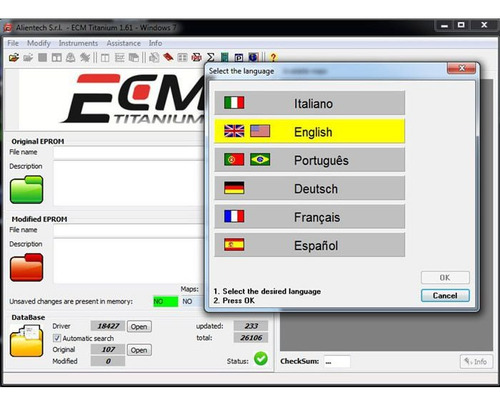This screenshot has width=500, height=405.
Task: Click the blue P toolbar icon
Action: click(x=239, y=58)
